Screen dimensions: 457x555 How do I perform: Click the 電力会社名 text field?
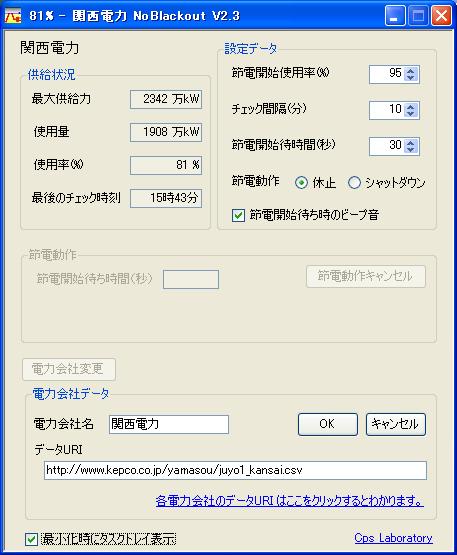pos(169,424)
